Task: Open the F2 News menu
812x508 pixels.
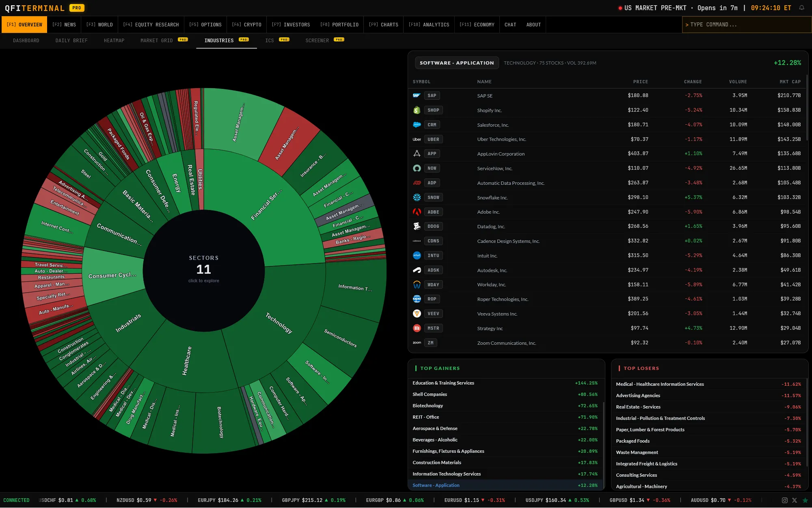Action: (x=64, y=25)
